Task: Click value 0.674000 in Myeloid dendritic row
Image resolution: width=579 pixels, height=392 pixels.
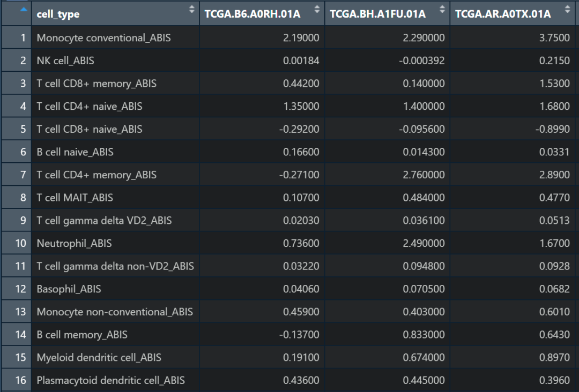Action: pos(424,358)
